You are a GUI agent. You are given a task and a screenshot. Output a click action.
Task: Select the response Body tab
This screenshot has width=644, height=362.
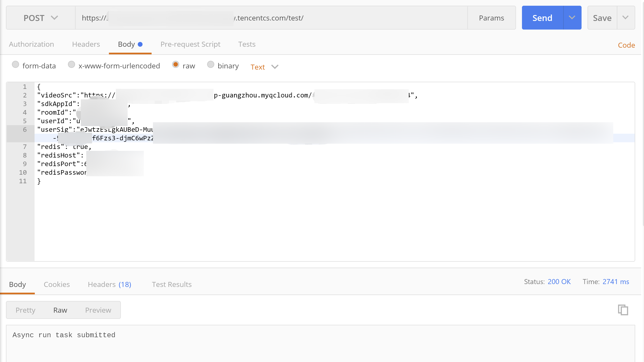(x=17, y=285)
